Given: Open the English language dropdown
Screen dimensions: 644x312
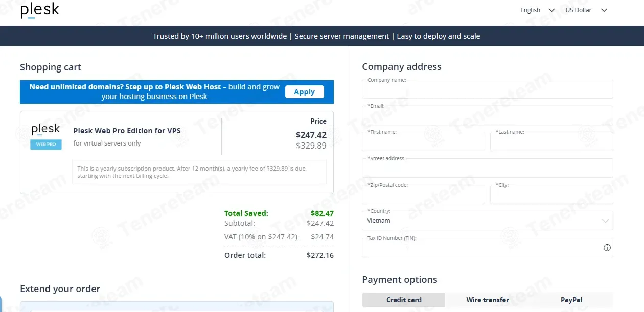Looking at the screenshot, I should click(x=537, y=10).
